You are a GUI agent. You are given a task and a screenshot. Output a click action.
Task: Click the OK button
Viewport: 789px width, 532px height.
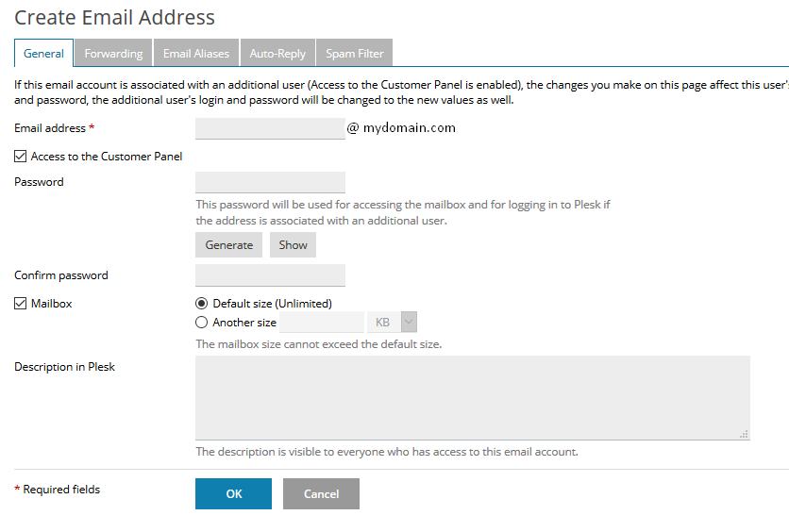pos(233,493)
